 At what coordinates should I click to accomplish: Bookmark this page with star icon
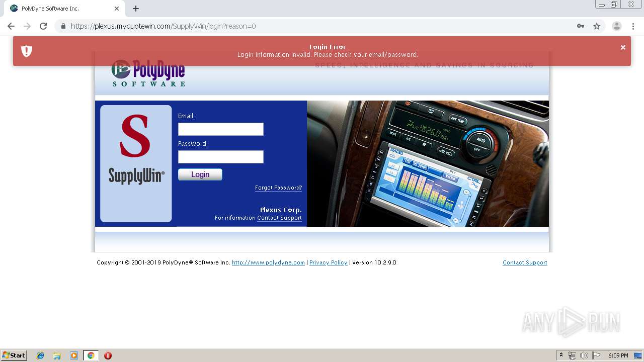[597, 26]
